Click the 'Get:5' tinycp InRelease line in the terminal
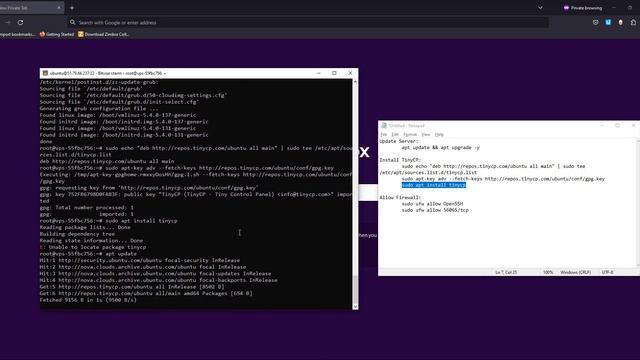The width and height of the screenshot is (640, 360). point(132,287)
